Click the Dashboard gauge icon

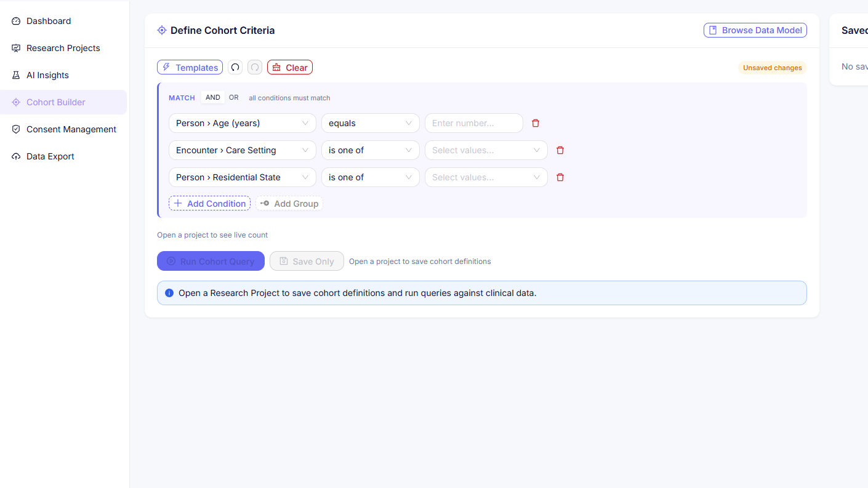[x=16, y=21]
